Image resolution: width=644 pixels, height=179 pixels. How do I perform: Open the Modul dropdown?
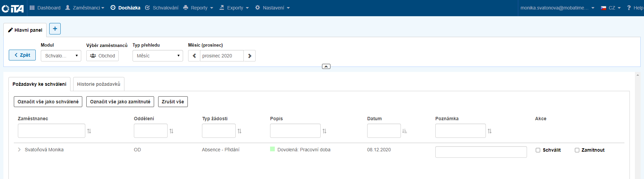pyautogui.click(x=61, y=56)
